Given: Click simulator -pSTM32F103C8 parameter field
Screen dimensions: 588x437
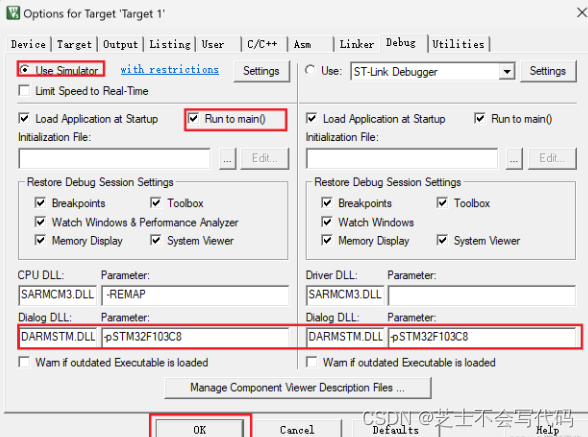Looking at the screenshot, I should tap(195, 337).
